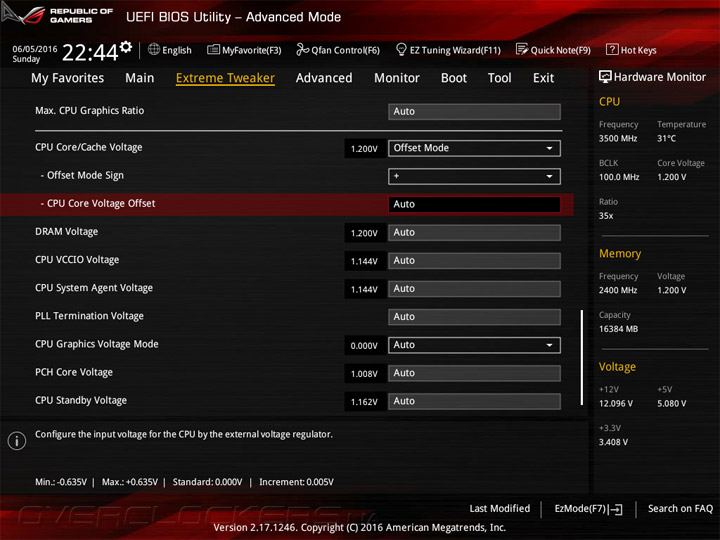This screenshot has width=720, height=540.
Task: Open CPU Graphics Voltage Mode dropdown
Action: point(474,345)
